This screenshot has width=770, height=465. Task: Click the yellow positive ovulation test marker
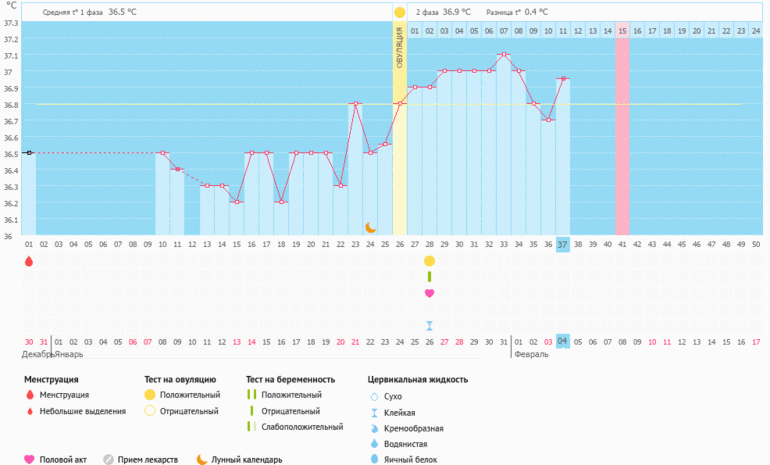click(x=429, y=261)
